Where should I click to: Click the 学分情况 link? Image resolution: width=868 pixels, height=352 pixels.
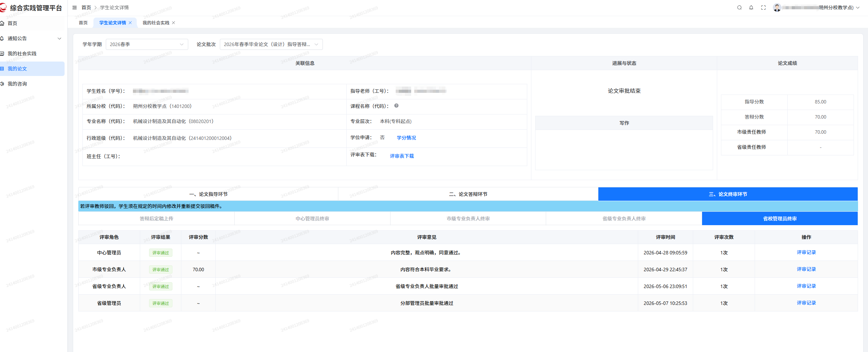(x=406, y=138)
